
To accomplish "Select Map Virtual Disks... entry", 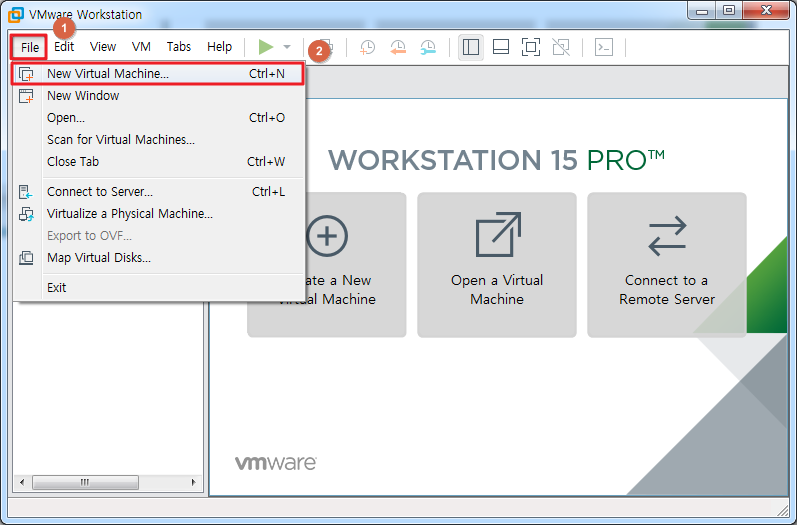I will click(158, 258).
